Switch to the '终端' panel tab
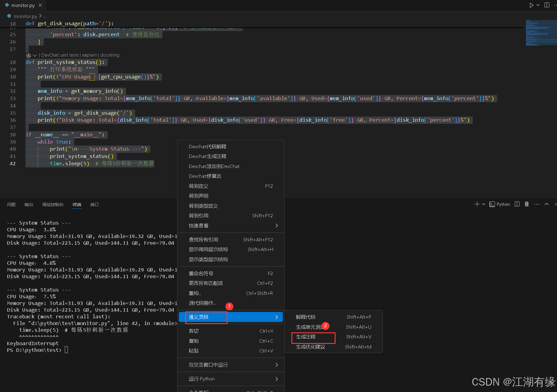The image size is (557, 392). point(77,205)
